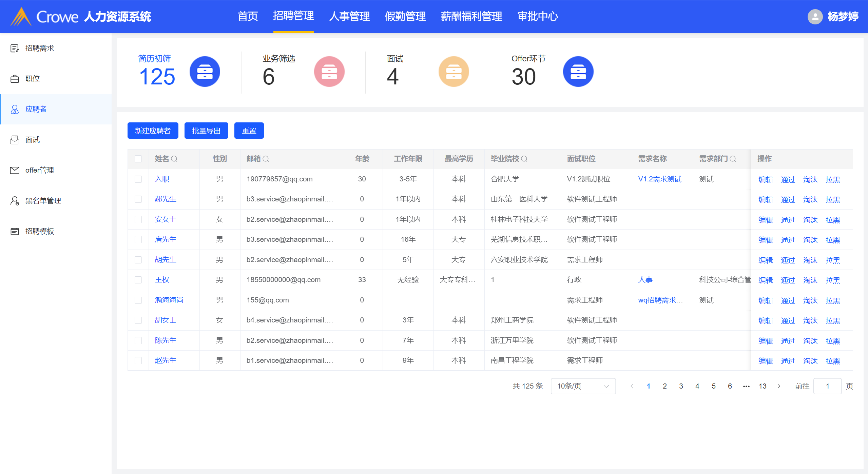Viewport: 868px width, 474px height.
Task: Toggle the select-all checkbox in table header
Action: click(x=138, y=159)
